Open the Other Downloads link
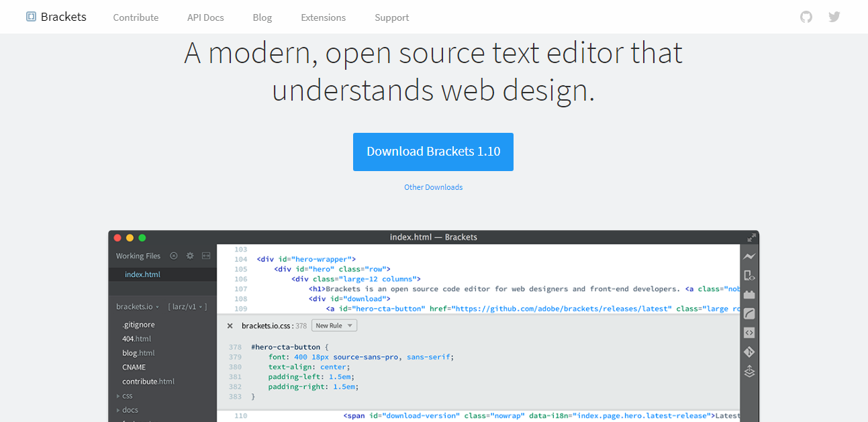 433,187
